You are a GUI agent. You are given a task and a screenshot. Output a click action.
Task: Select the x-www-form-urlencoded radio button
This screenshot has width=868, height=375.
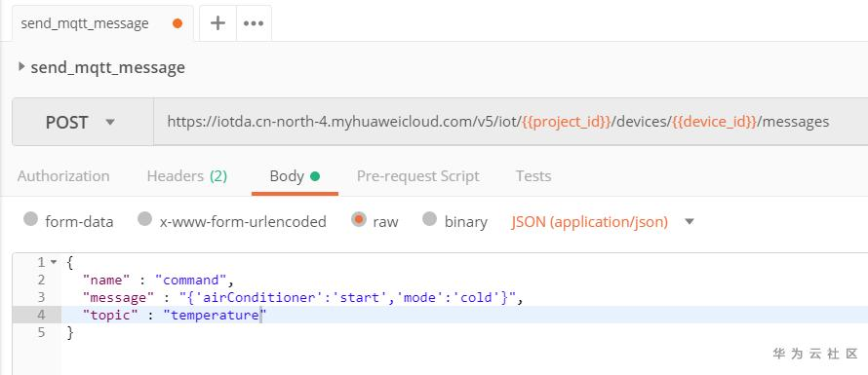click(144, 219)
